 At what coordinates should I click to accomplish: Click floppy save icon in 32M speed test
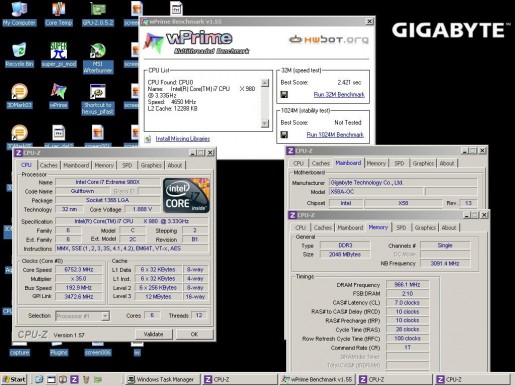284,95
